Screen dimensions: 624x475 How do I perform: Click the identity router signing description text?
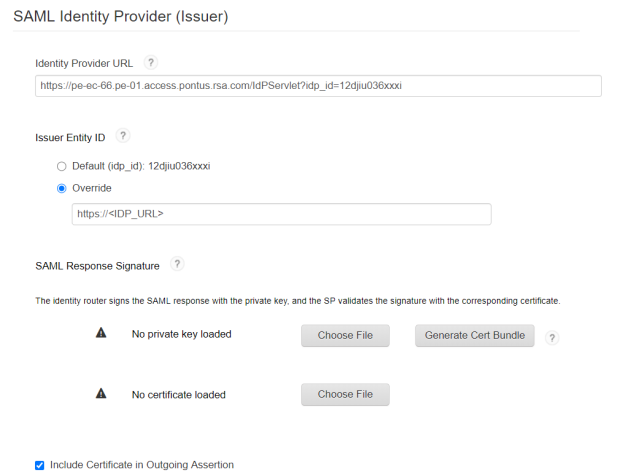pos(297,300)
